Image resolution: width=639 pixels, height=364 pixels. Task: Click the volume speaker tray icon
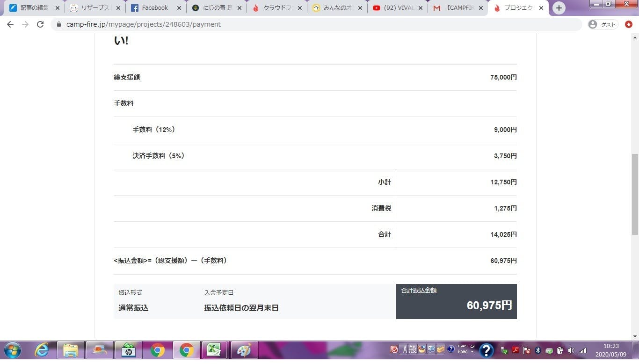(571, 350)
